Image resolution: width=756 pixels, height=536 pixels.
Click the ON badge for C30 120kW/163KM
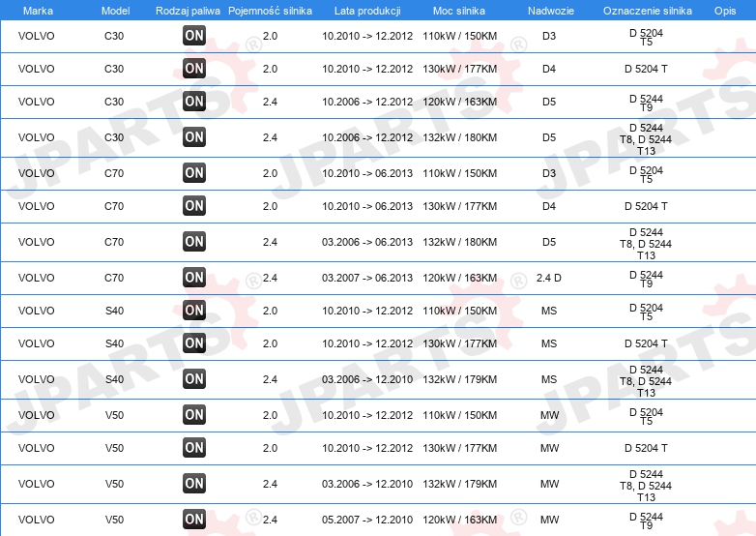coord(194,101)
